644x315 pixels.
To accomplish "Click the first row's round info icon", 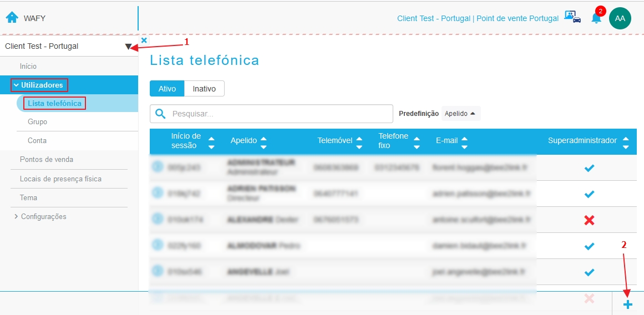I will click(x=158, y=167).
